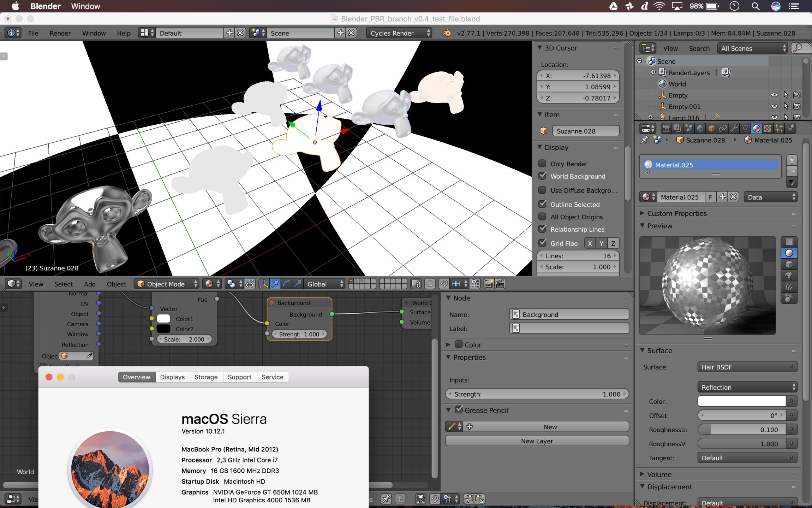
Task: Open the Hair BSDF surface dropdown
Action: (747, 367)
